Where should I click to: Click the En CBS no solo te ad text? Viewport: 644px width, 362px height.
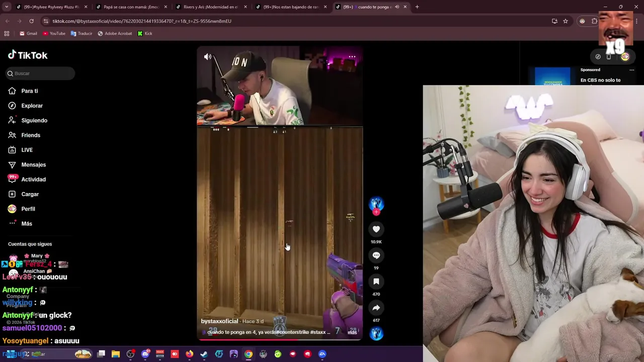600,80
